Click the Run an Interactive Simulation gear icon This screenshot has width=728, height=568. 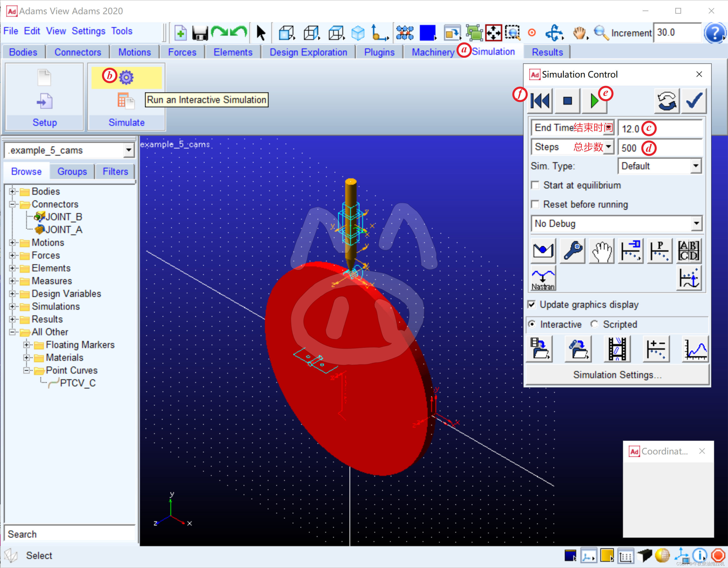pos(126,77)
